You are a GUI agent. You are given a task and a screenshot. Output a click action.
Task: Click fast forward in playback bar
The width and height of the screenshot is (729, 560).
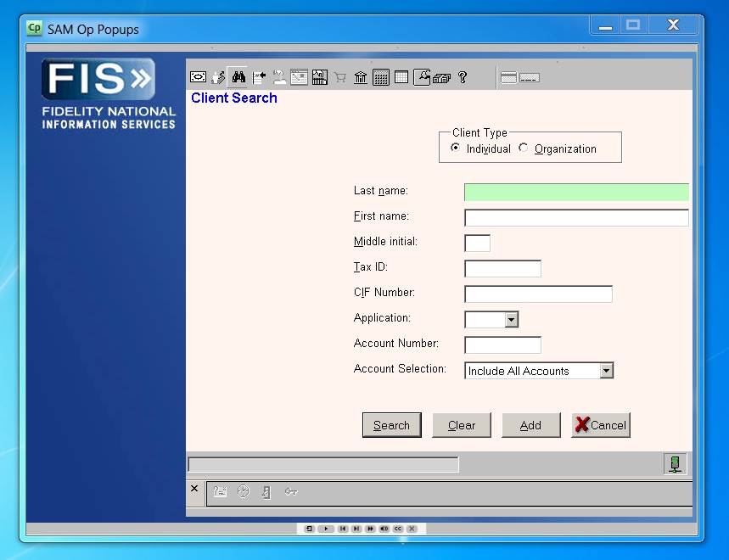click(x=371, y=529)
